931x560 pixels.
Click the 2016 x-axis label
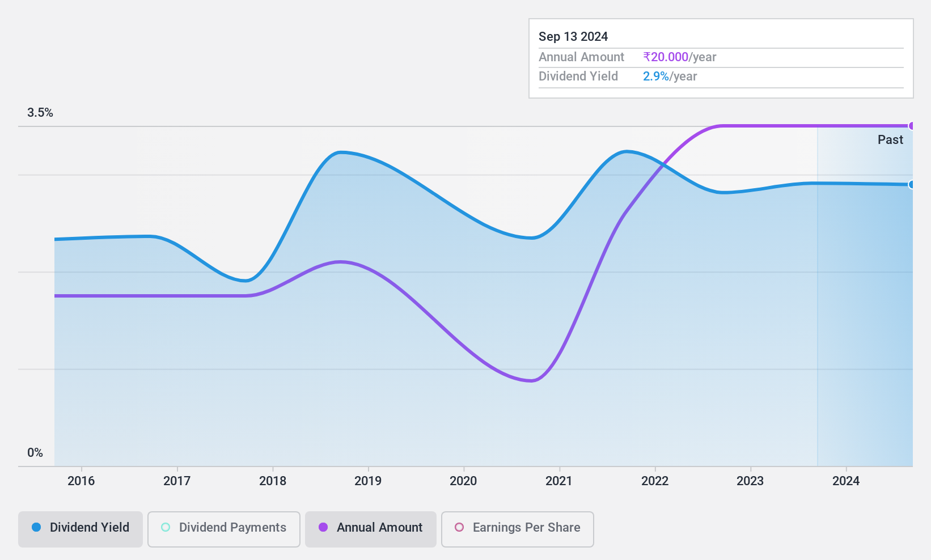tap(81, 481)
